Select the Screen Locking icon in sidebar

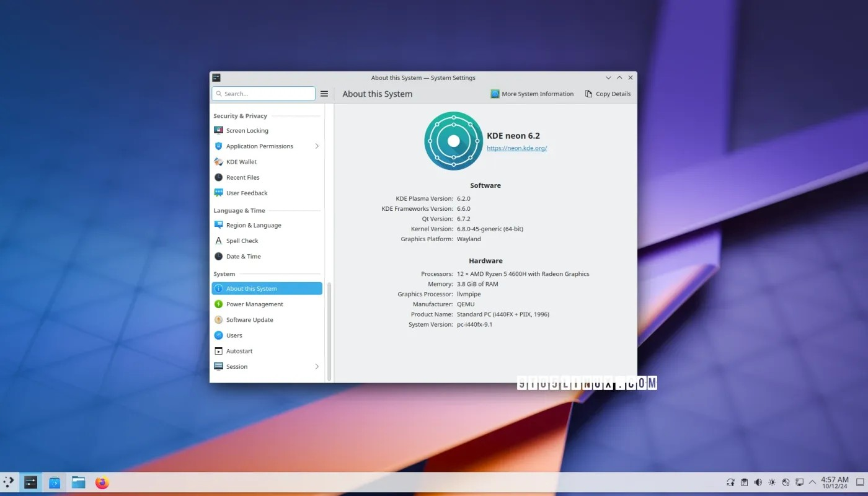pyautogui.click(x=218, y=130)
